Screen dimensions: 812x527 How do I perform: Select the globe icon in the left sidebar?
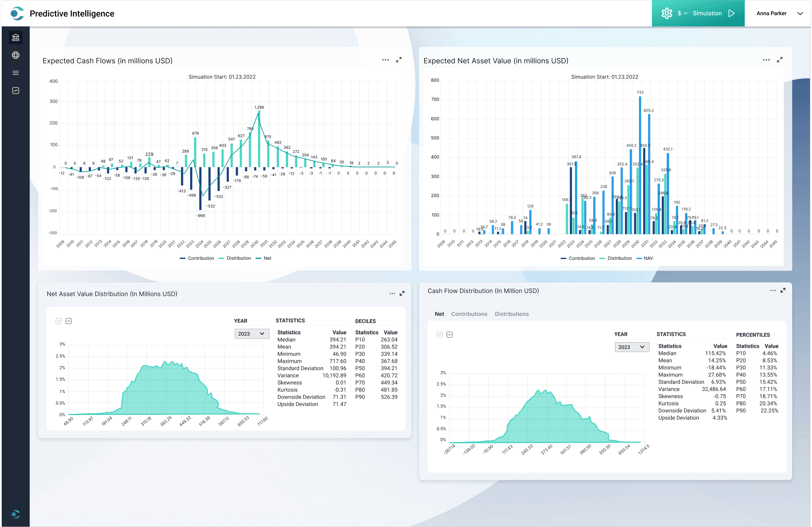[15, 55]
